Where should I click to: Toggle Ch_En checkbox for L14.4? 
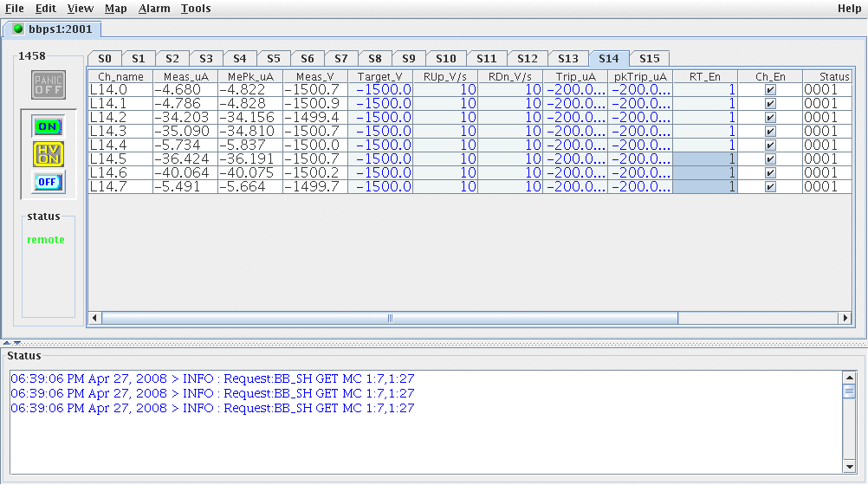click(770, 145)
